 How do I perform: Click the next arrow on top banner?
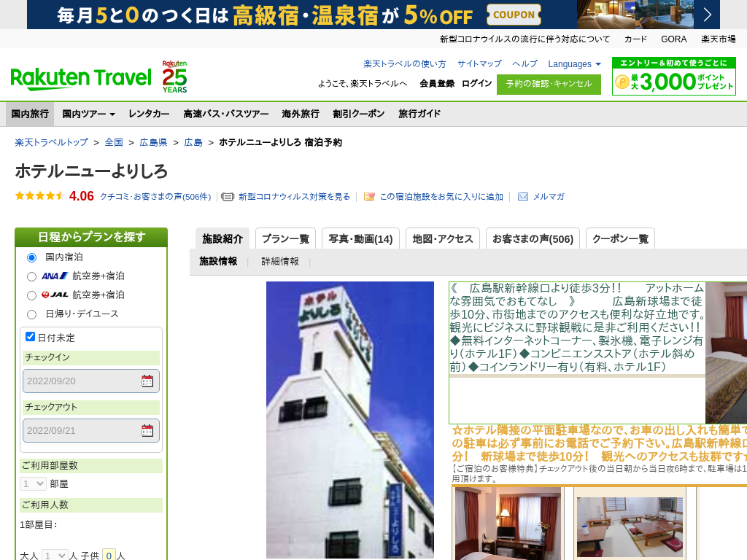(x=708, y=15)
